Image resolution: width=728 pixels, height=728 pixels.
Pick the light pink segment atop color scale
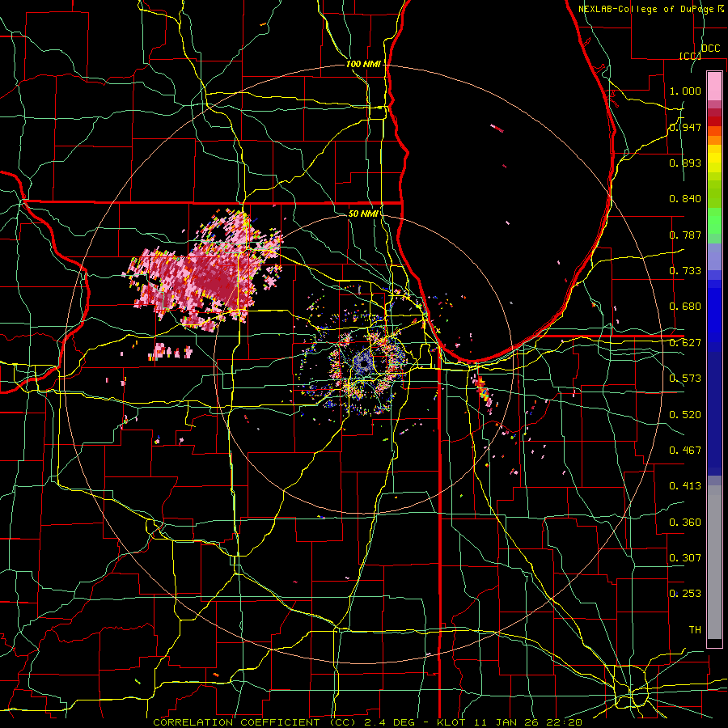pos(714,86)
